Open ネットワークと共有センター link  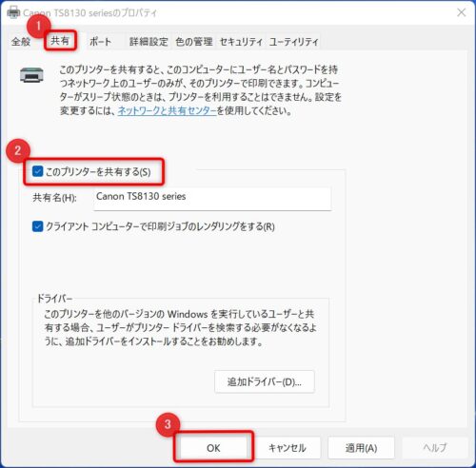(x=167, y=110)
